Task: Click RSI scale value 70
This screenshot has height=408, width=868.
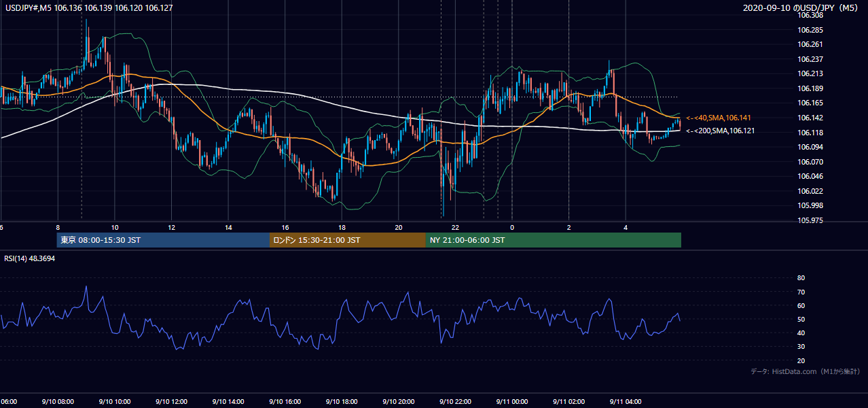Action: coord(801,292)
